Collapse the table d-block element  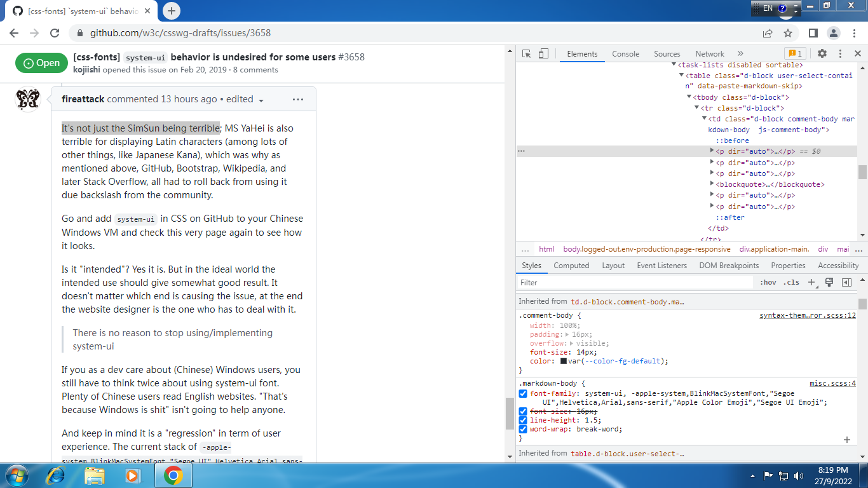[682, 76]
